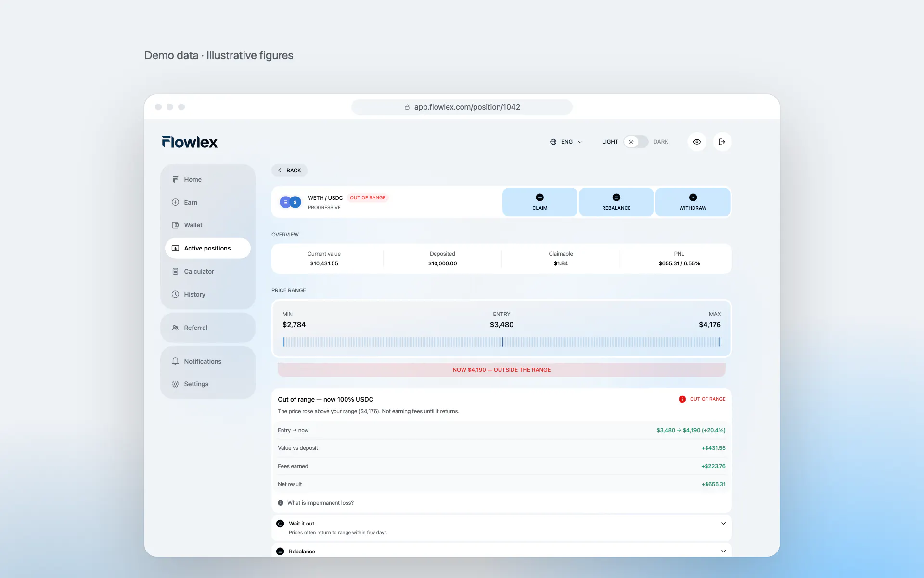Click the back arrow chevron icon
Viewport: 924px width, 578px height.
coord(280,171)
